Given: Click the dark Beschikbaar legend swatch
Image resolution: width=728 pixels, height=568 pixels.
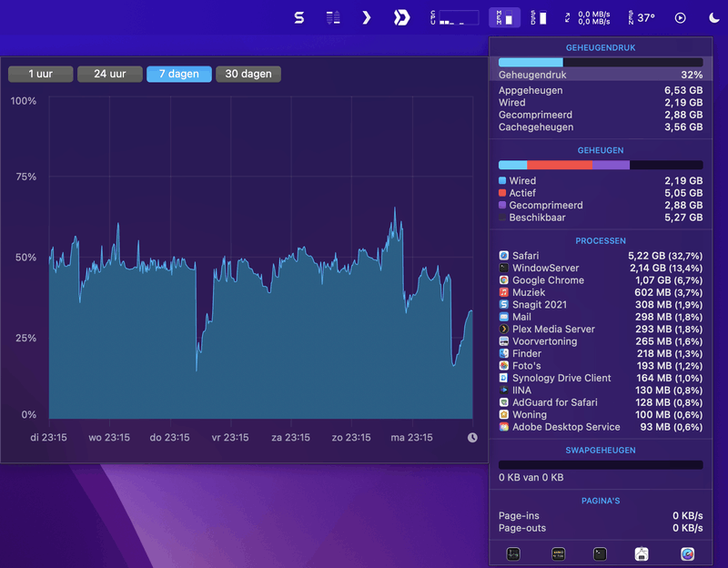Looking at the screenshot, I should point(502,218).
